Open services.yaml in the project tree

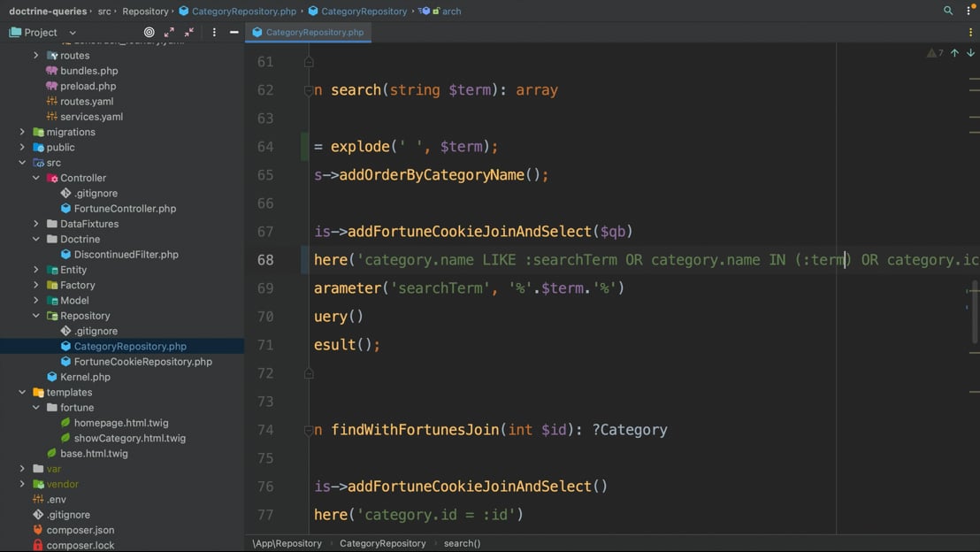pos(91,116)
